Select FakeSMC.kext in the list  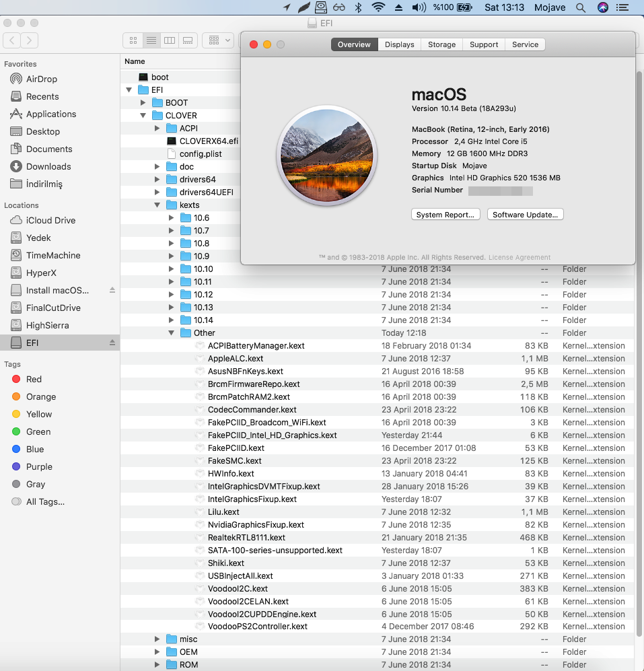pyautogui.click(x=377, y=461)
